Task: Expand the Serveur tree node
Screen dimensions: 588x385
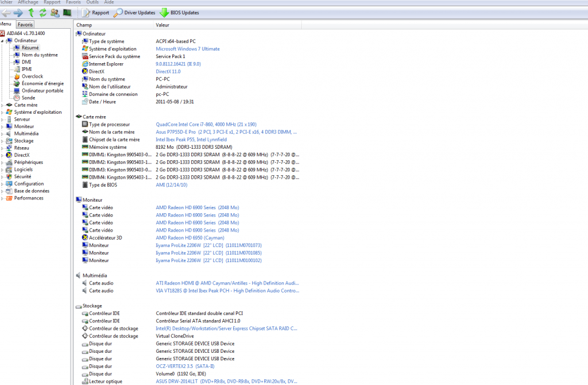Action: point(2,120)
